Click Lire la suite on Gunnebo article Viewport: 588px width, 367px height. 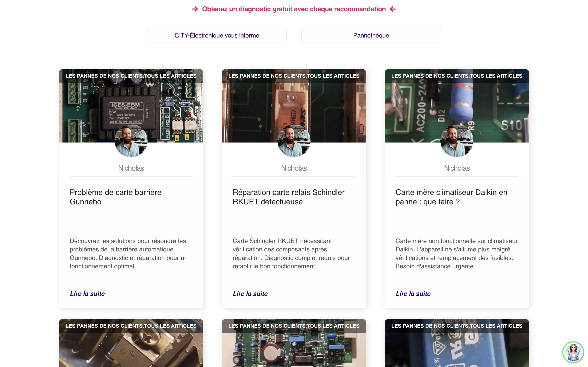click(x=87, y=294)
